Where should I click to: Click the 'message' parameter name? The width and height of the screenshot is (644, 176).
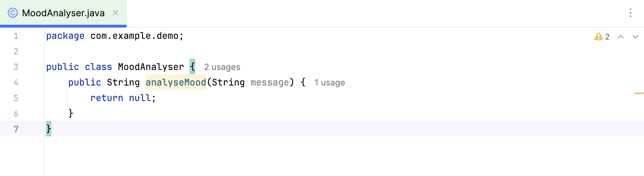click(270, 82)
